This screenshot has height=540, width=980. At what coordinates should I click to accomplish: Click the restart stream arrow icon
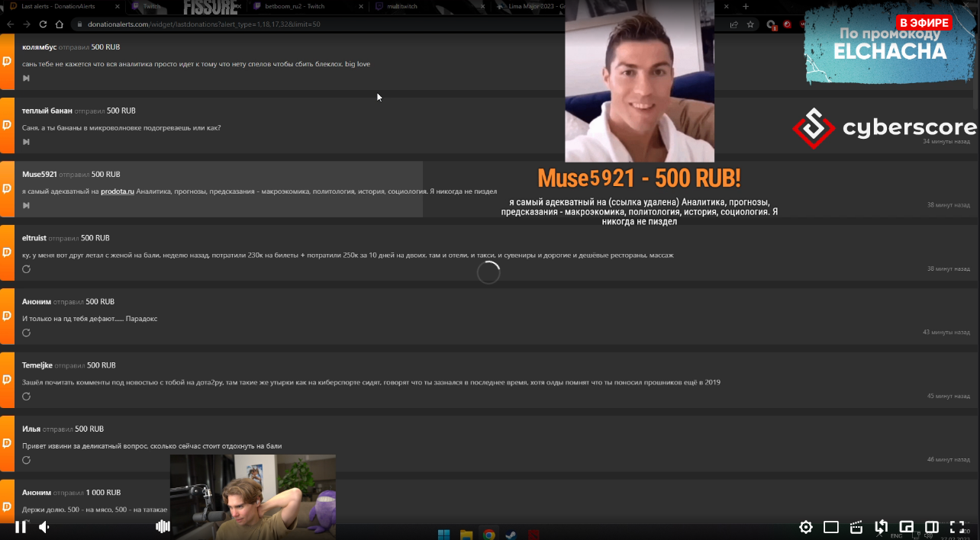coord(882,527)
